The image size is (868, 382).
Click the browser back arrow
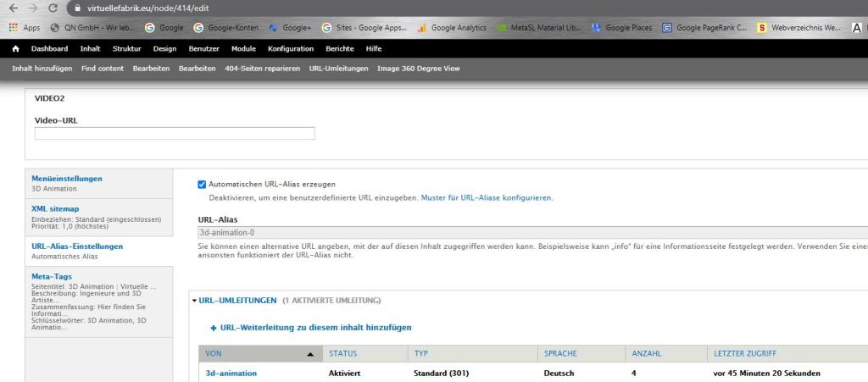[14, 8]
